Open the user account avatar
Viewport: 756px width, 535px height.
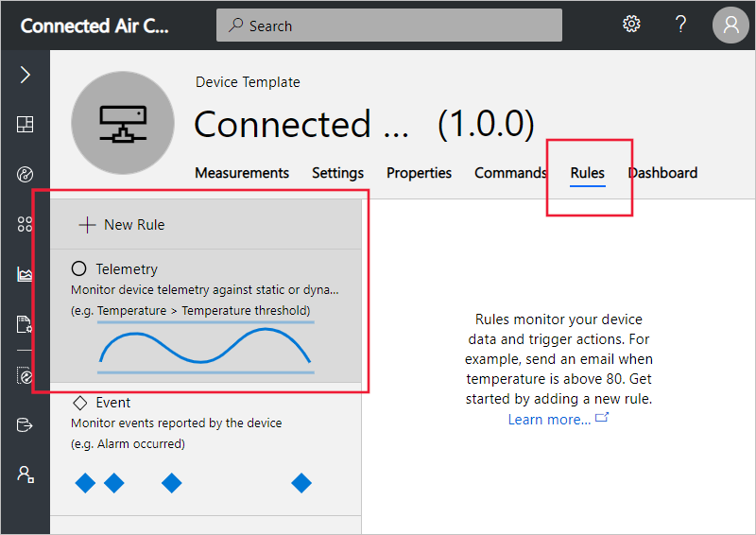tap(730, 25)
